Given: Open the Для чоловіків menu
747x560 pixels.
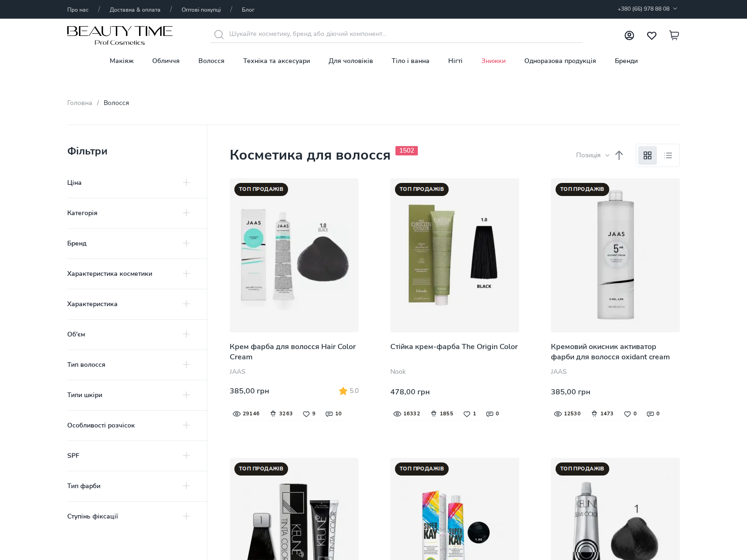Looking at the screenshot, I should click(351, 61).
